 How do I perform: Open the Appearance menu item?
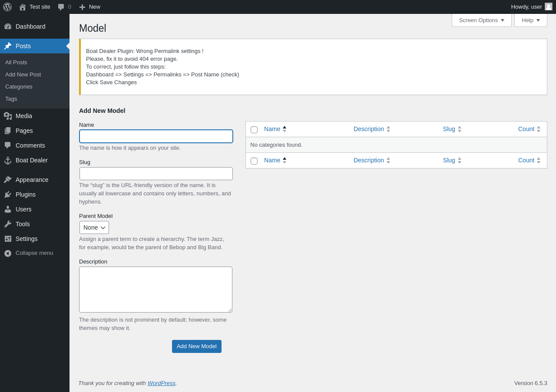(x=35, y=180)
